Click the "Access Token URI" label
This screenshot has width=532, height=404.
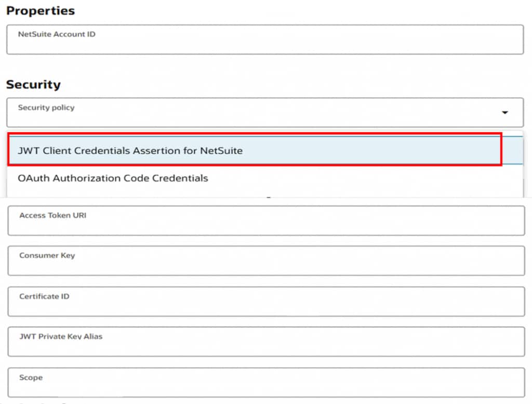point(52,215)
